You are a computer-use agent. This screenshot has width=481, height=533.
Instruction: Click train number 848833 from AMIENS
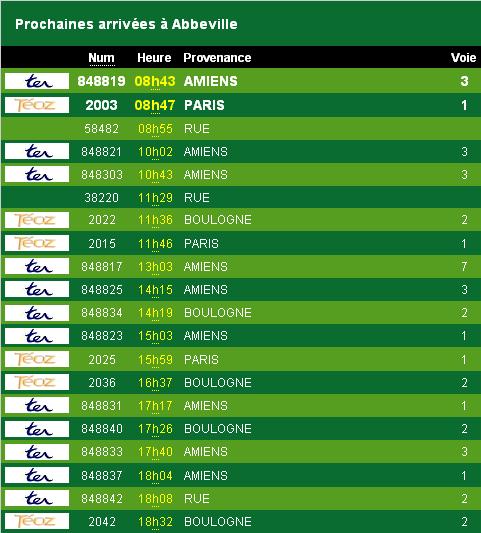tap(102, 452)
